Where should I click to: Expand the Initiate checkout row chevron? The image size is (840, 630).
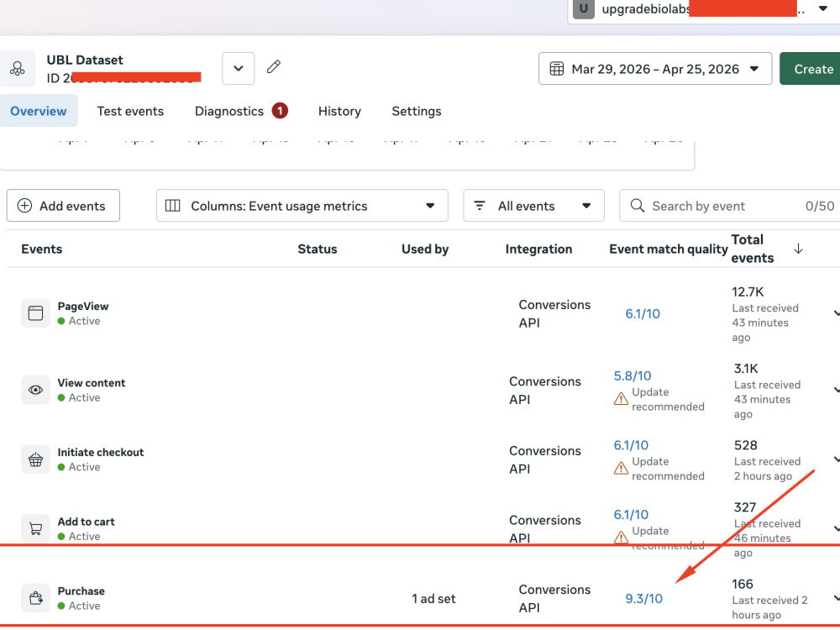click(x=837, y=459)
